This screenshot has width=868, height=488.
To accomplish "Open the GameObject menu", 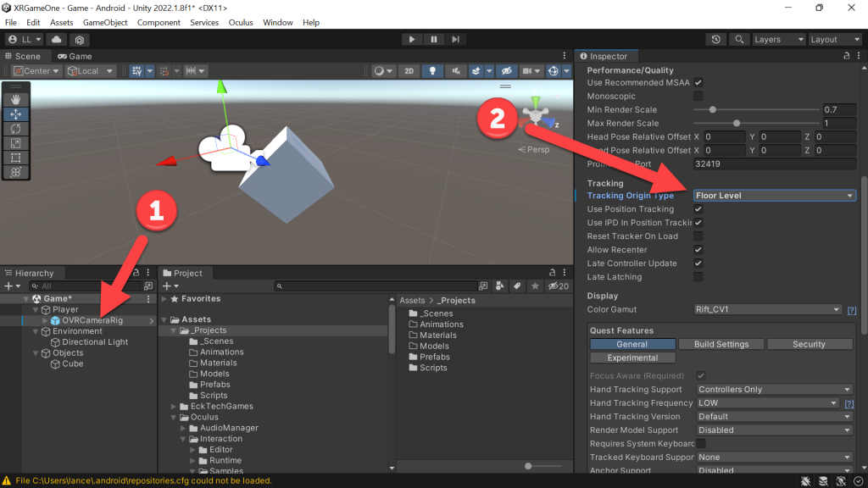I will (x=105, y=23).
